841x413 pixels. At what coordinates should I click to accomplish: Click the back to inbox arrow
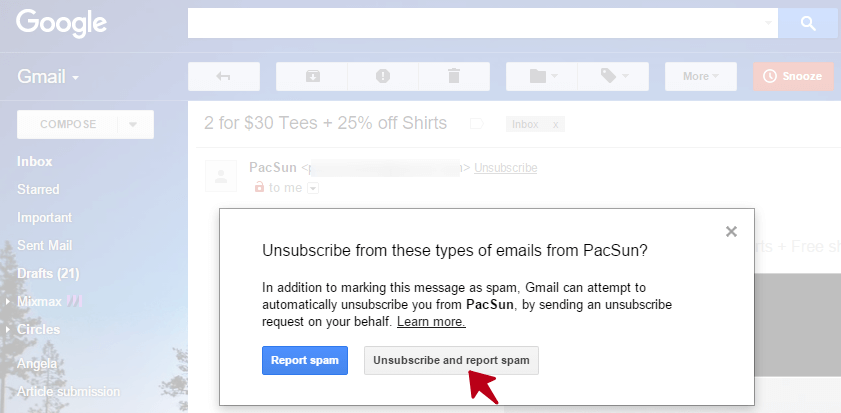[223, 76]
